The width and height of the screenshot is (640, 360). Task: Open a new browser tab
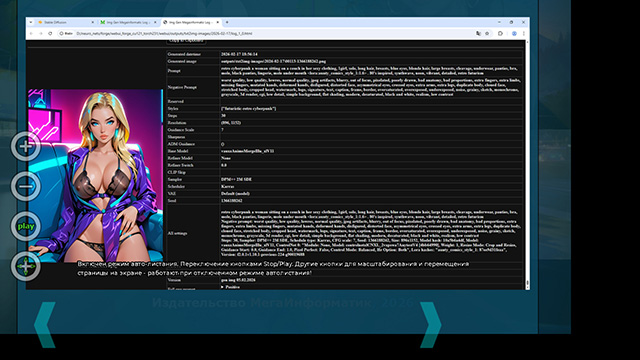tap(227, 22)
